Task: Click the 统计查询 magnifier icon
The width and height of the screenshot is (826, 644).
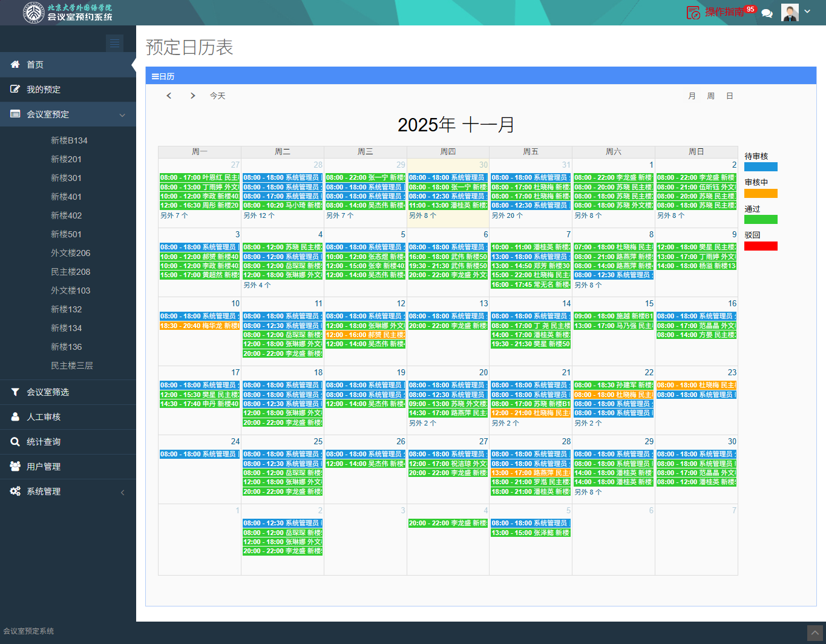Action: click(15, 442)
